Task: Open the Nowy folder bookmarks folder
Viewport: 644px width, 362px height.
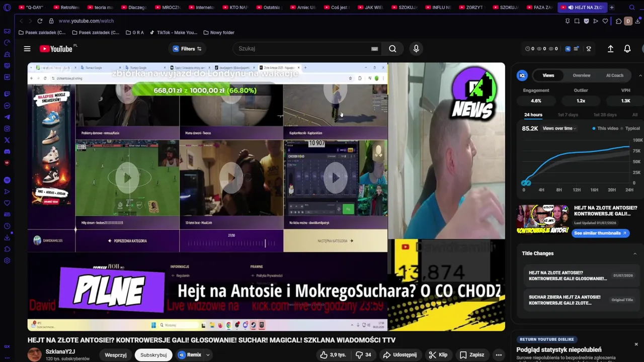Action: coord(219,33)
